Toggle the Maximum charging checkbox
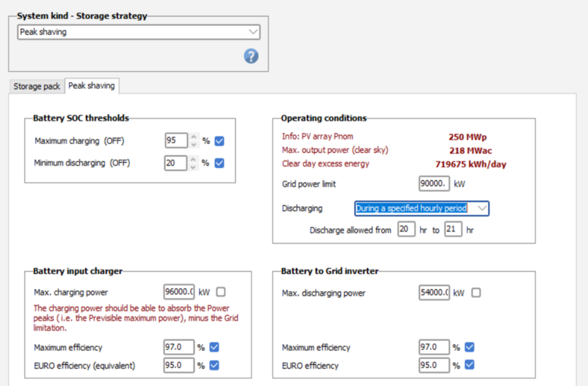This screenshot has height=386, width=588. click(x=220, y=141)
